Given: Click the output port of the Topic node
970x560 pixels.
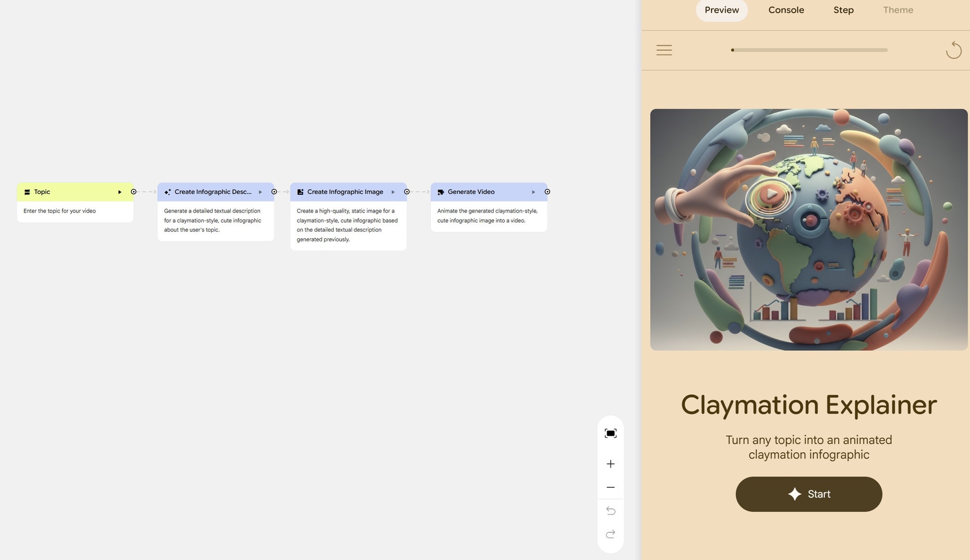Looking at the screenshot, I should tap(133, 192).
